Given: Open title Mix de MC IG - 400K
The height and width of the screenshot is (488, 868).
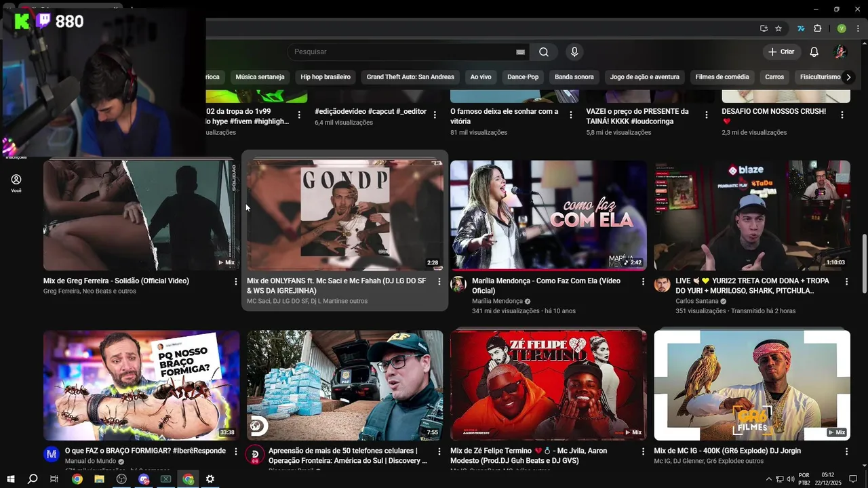Looking at the screenshot, I should (x=727, y=451).
